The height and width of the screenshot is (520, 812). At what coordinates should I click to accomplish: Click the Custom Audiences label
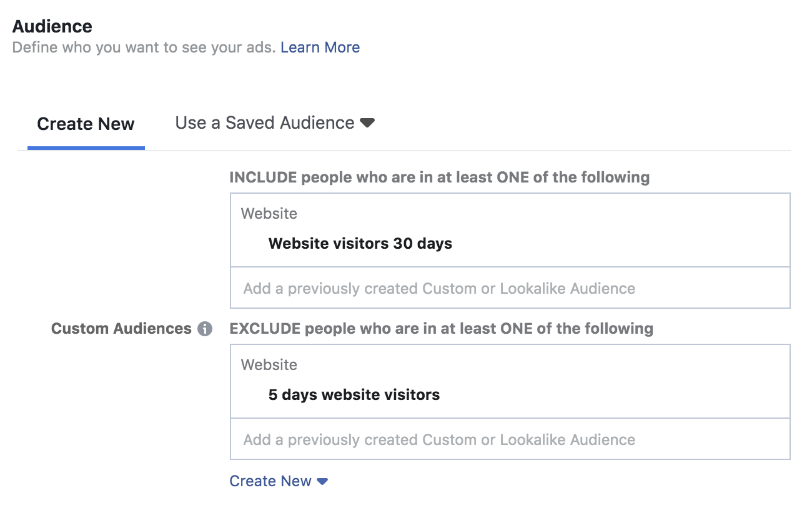pos(121,329)
